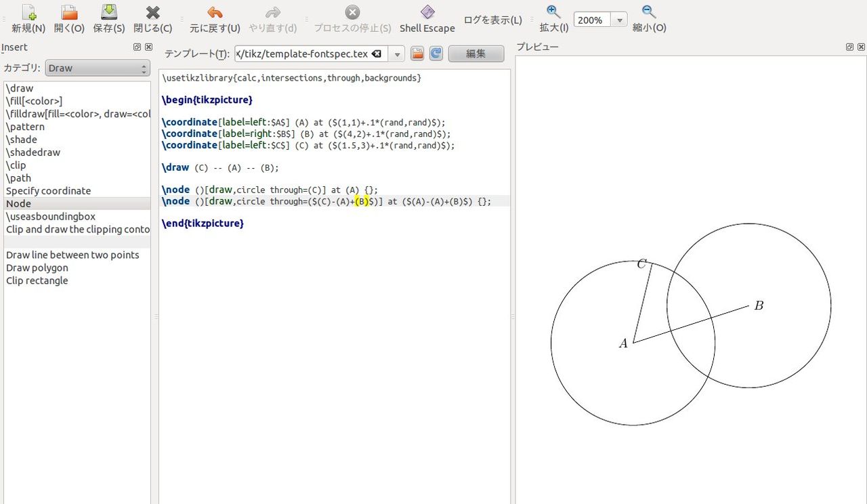Close the Insert panel
The height and width of the screenshot is (504, 867).
tap(148, 47)
